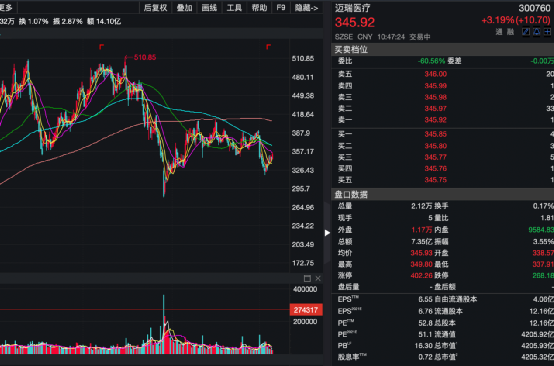Click the 股息率 0.72 value
The image size is (554, 366).
tap(425, 357)
